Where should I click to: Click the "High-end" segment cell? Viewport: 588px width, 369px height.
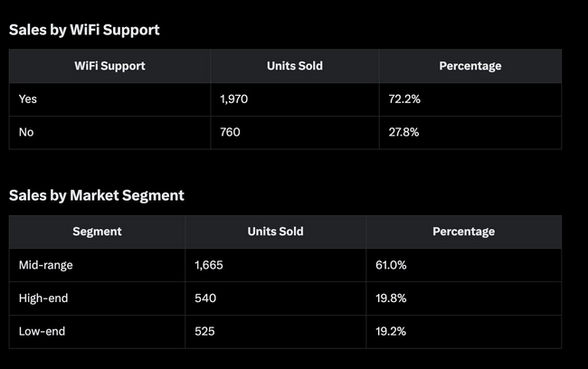point(42,298)
